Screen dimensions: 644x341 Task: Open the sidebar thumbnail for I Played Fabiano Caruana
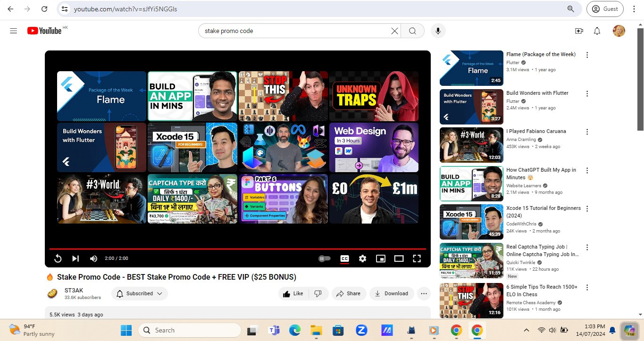pos(471,145)
